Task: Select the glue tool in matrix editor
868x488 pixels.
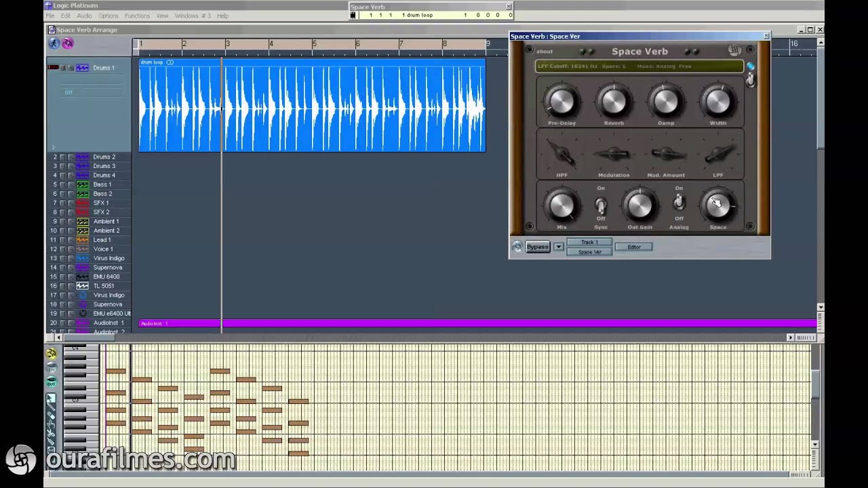Action: (x=51, y=441)
